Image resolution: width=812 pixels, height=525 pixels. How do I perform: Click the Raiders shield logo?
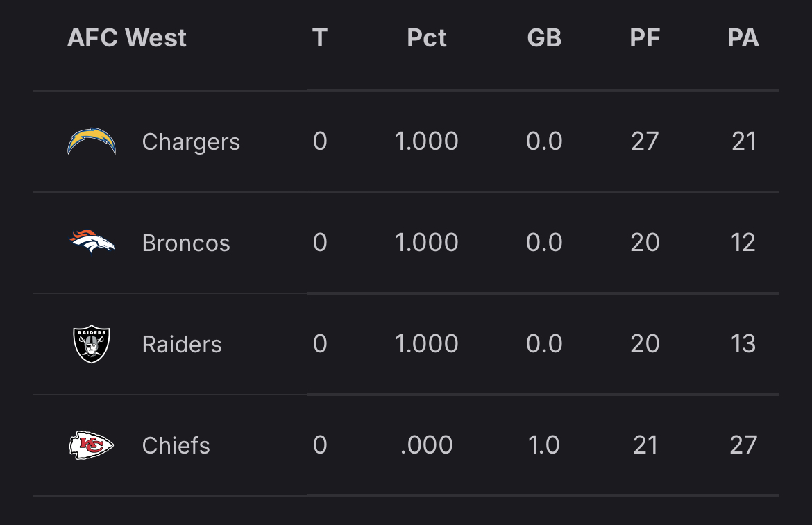[92, 344]
